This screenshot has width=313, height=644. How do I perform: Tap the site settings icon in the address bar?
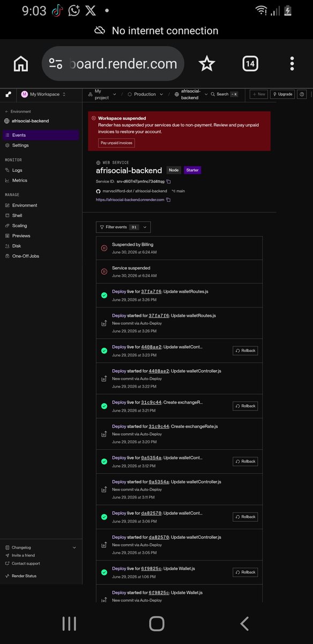[x=56, y=64]
